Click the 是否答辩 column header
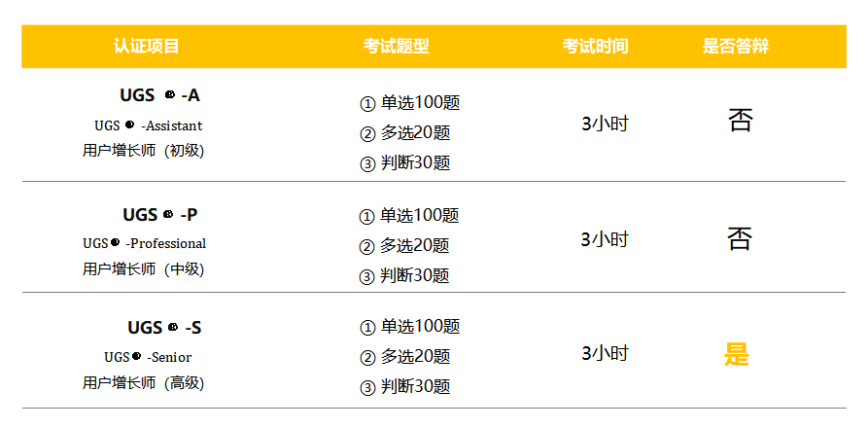868x428 pixels. pyautogui.click(x=736, y=46)
